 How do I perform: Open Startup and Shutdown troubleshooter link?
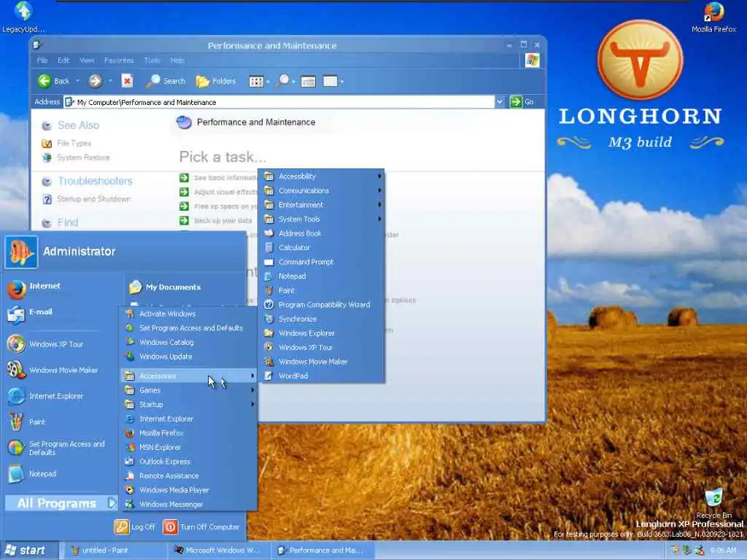(x=93, y=199)
